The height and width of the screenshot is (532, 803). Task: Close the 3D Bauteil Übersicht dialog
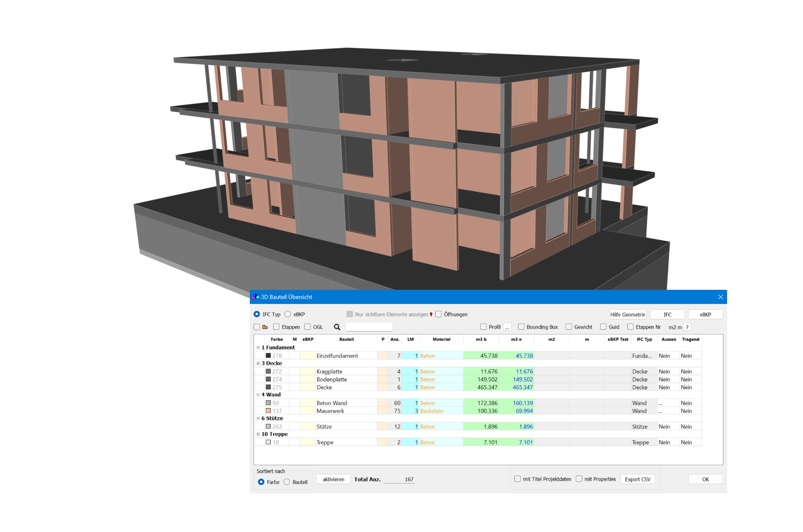click(721, 297)
